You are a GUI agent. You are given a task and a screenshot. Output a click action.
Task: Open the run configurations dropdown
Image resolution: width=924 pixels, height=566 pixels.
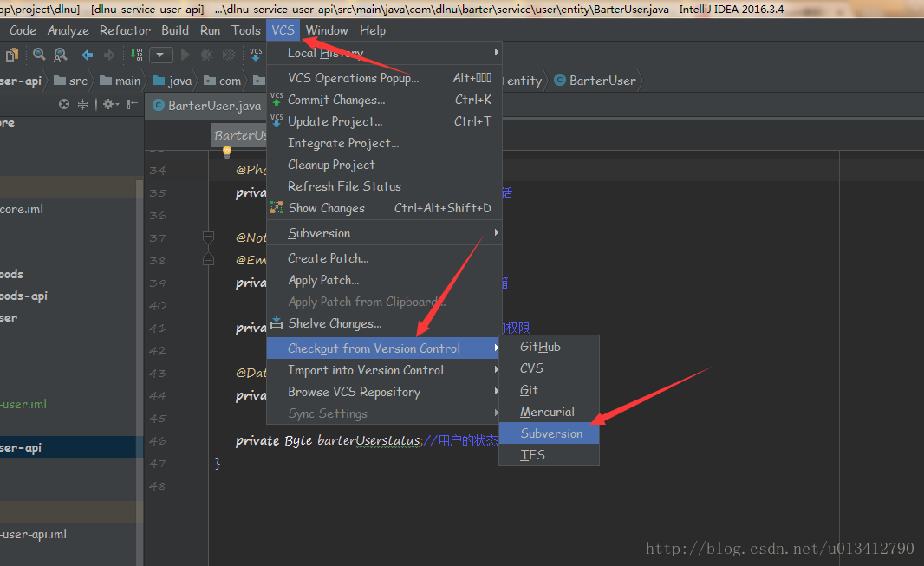(160, 54)
